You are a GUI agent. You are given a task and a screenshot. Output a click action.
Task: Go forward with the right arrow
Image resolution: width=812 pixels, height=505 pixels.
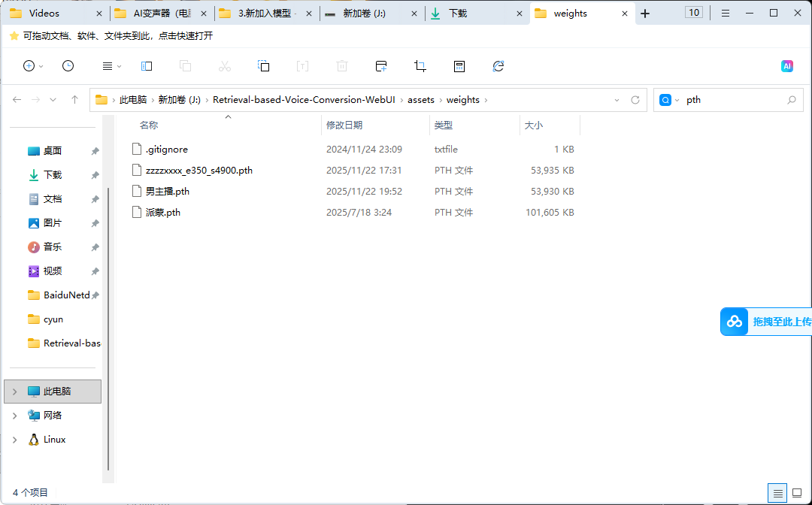35,99
